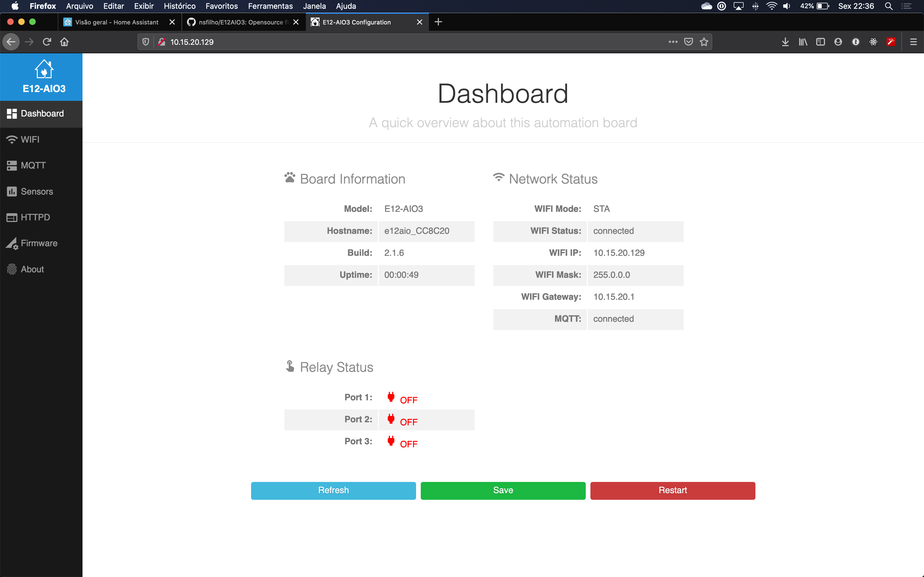This screenshot has width=924, height=577.
Task: Click the address bar showing 10.15.20.129
Action: pos(382,42)
